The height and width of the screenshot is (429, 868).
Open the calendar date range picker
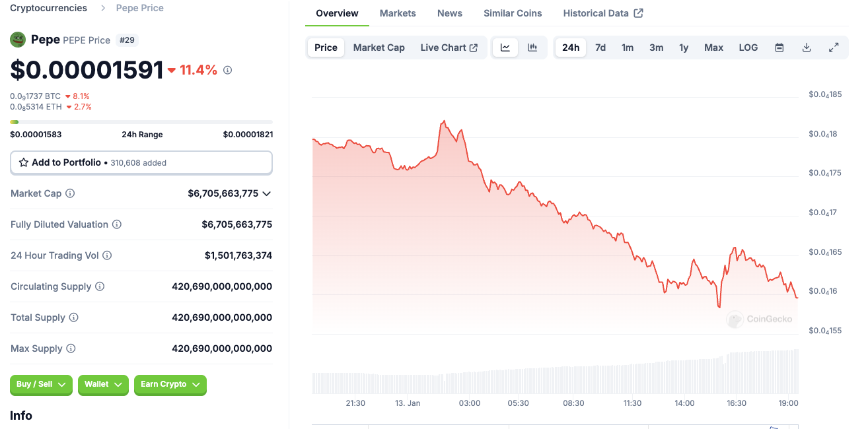click(779, 48)
